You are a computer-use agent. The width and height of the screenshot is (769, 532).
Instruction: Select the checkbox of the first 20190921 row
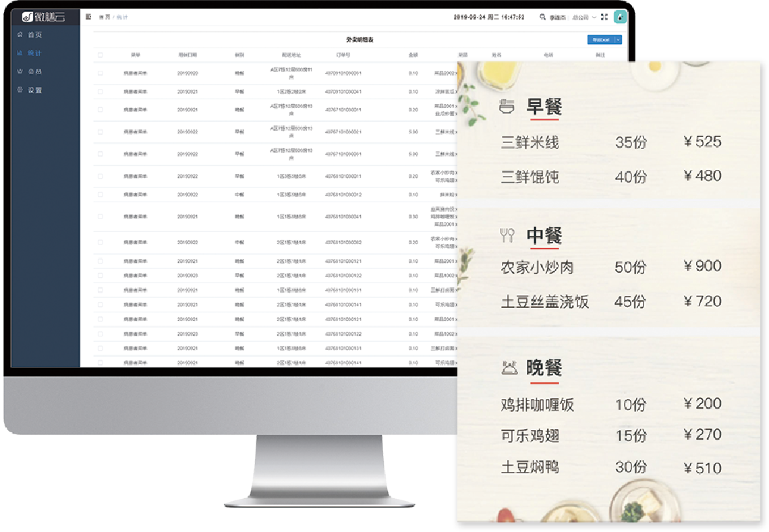tap(101, 91)
